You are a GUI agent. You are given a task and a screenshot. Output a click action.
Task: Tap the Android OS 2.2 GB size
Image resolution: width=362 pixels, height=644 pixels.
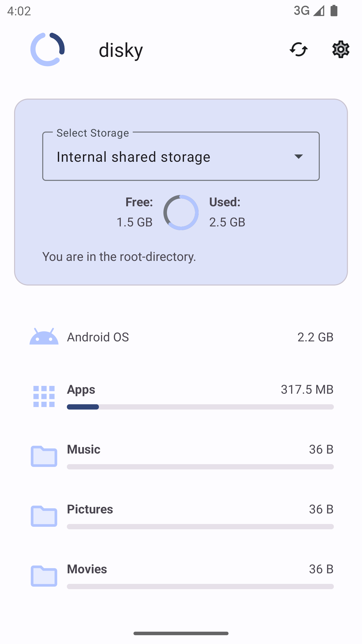pos(315,337)
